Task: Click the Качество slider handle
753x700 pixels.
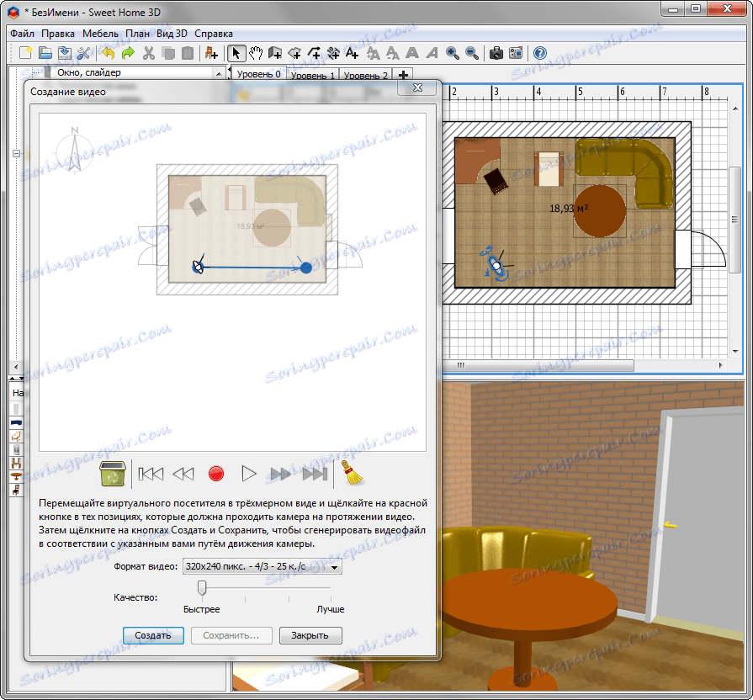Action: click(x=202, y=586)
